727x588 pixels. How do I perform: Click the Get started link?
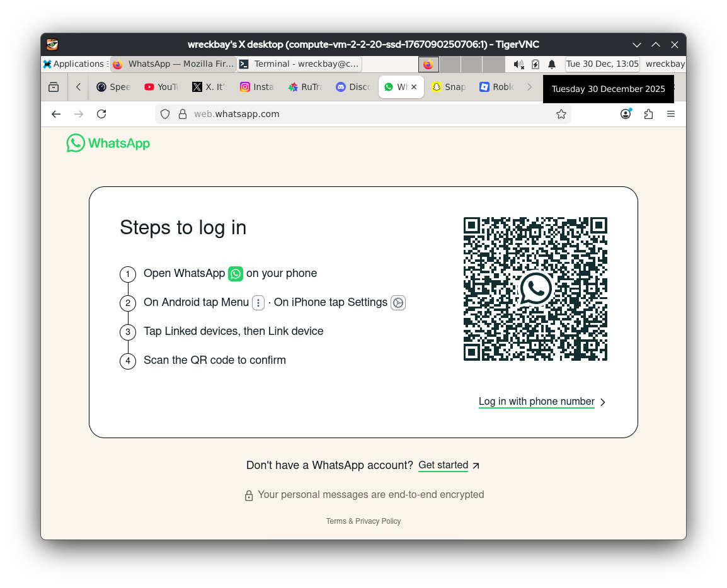point(444,465)
